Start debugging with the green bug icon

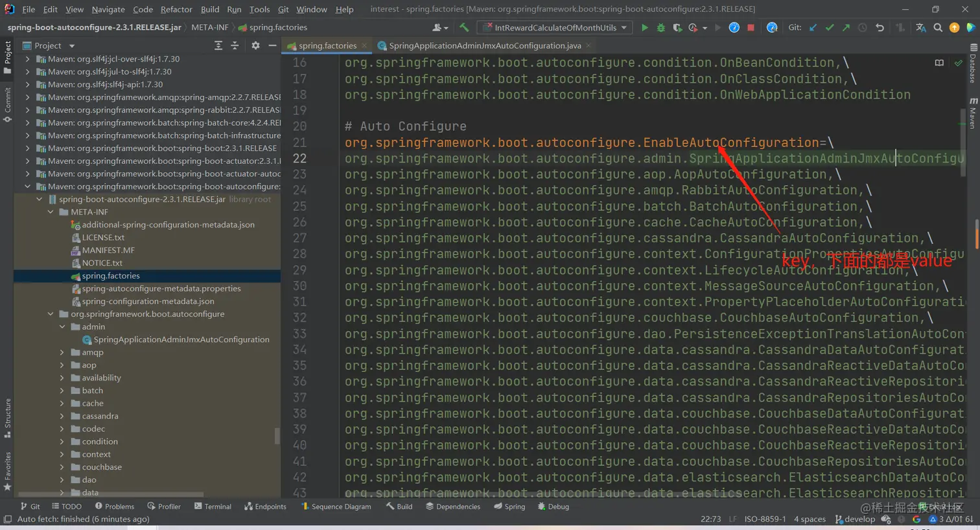(x=660, y=28)
